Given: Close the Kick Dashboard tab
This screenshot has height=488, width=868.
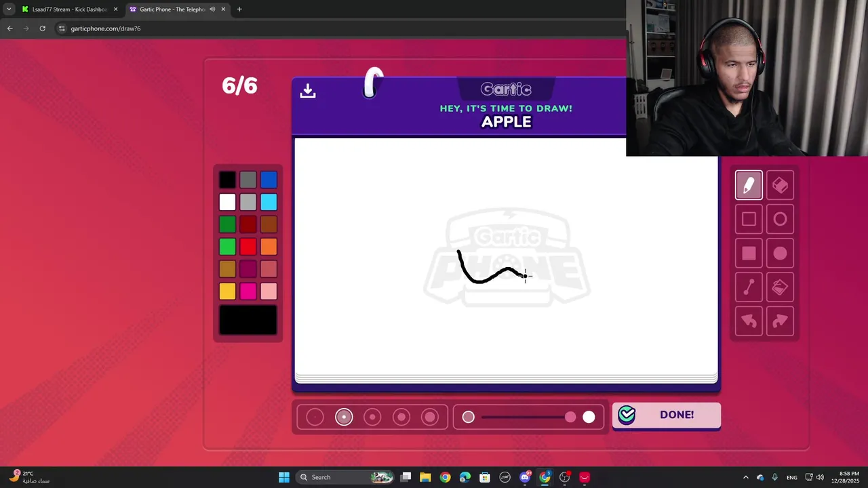Looking at the screenshot, I should tap(115, 9).
